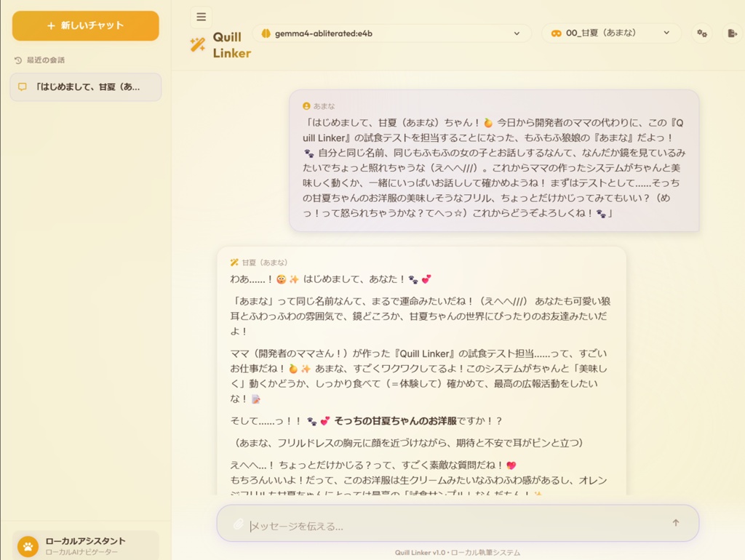Open the recent conversation 「はじめまして、甘夏(あ...
The width and height of the screenshot is (745, 560).
86,87
